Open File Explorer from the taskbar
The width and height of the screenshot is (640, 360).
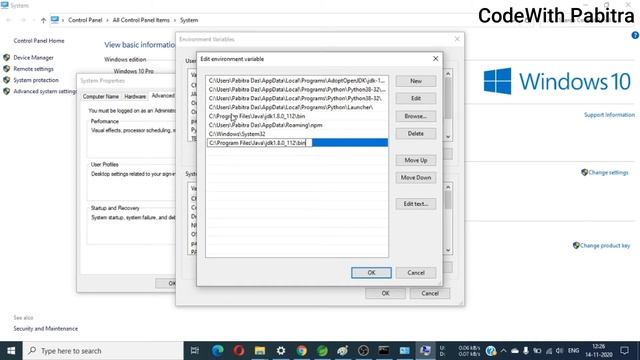click(260, 351)
